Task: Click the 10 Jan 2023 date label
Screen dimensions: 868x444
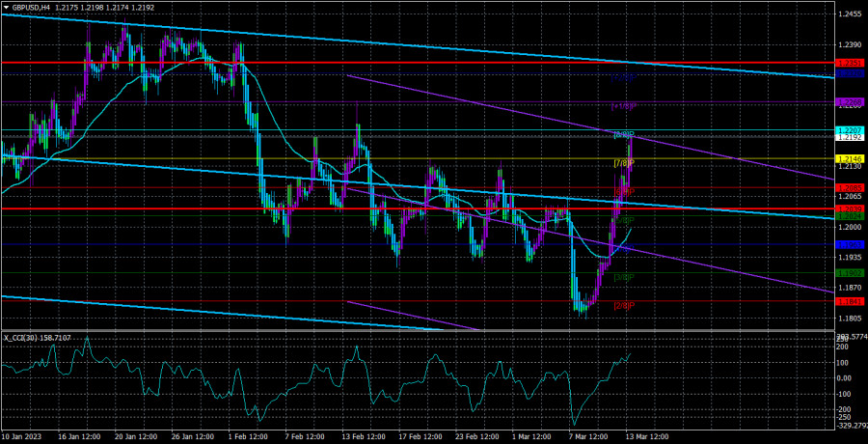Action: 21,436
